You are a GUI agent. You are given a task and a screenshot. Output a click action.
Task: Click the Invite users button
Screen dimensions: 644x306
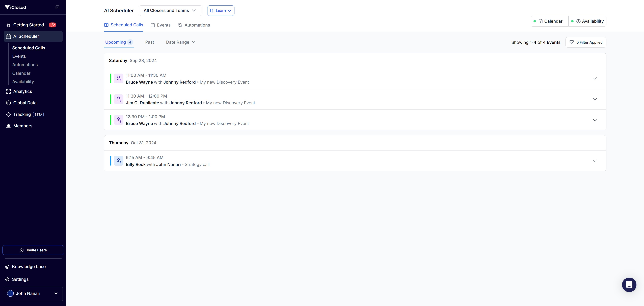click(x=33, y=250)
